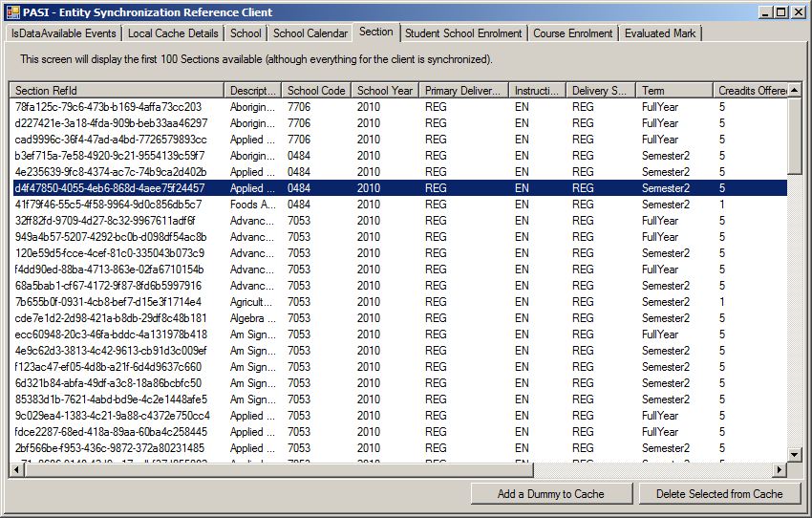The width and height of the screenshot is (812, 518).
Task: Sort by School Code column header
Action: (316, 91)
